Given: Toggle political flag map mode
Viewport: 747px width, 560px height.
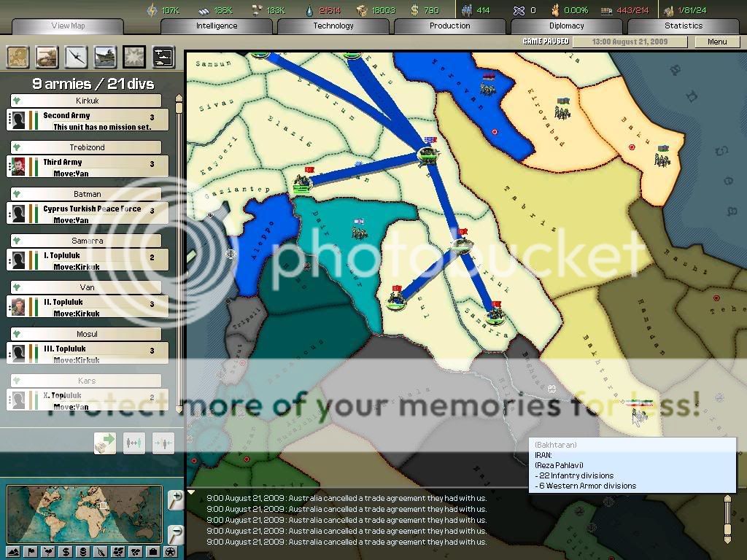Looking at the screenshot, I should coord(31,551).
